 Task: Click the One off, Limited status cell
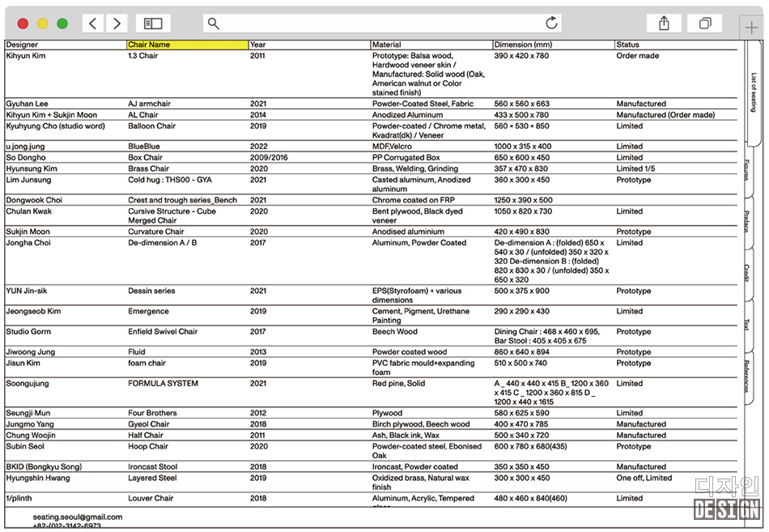click(644, 478)
